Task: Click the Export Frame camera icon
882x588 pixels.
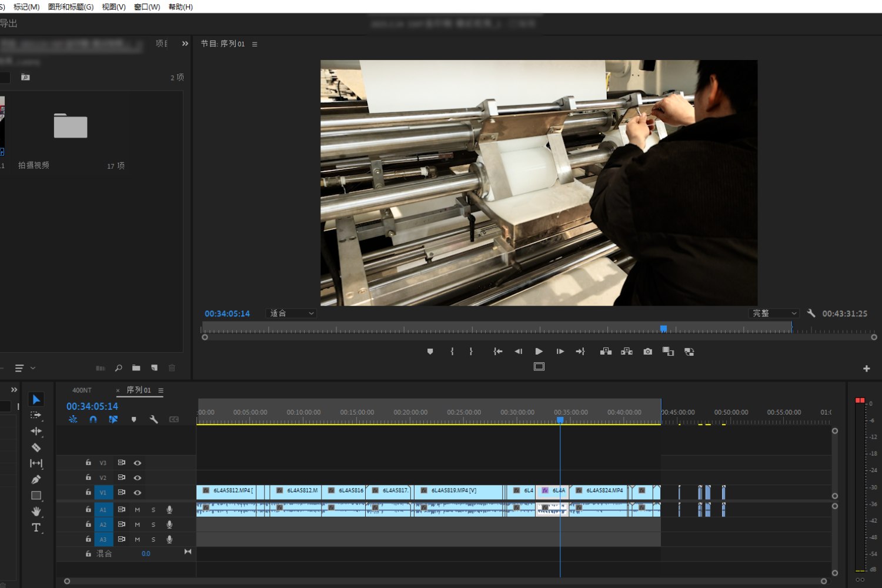Action: pos(647,352)
